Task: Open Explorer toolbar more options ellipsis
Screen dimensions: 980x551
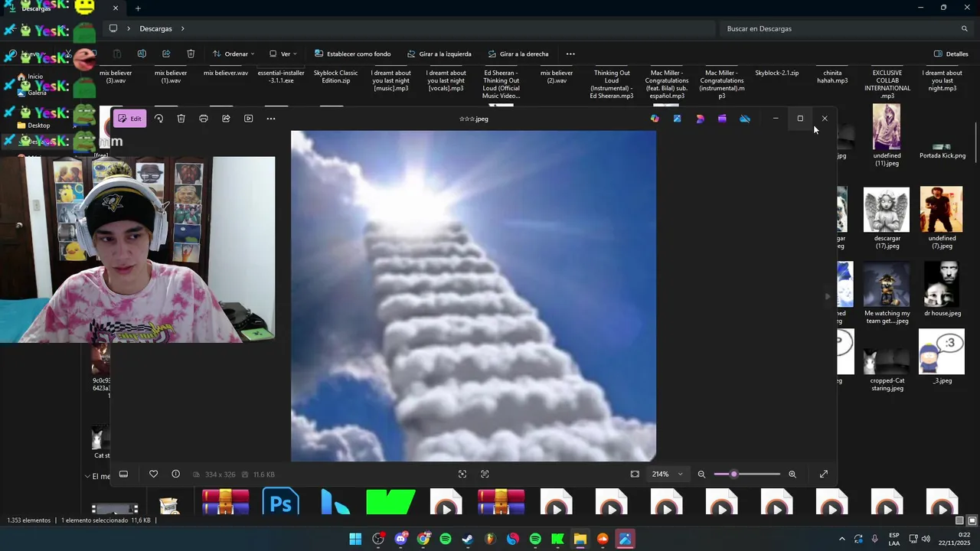Action: click(x=570, y=54)
